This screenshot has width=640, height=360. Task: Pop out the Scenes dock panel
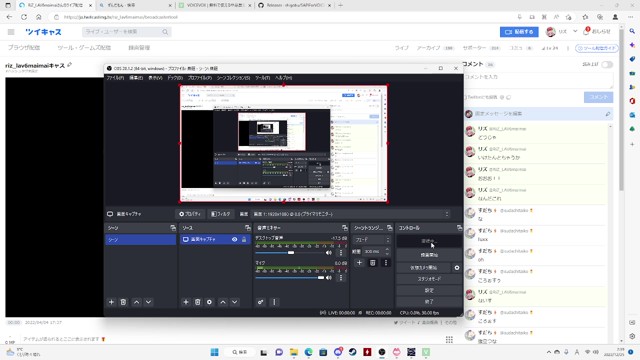coord(173,228)
